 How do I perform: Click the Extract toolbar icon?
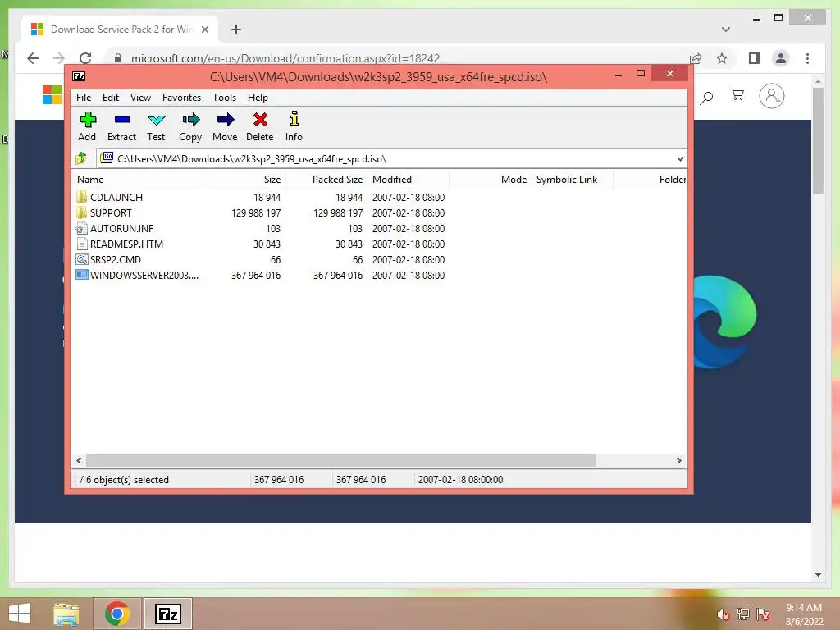coord(122,120)
